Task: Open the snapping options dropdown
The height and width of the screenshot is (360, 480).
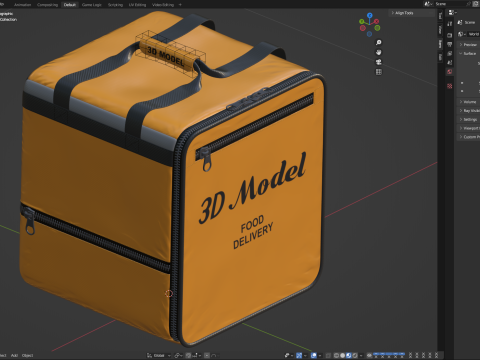Action: pyautogui.click(x=196, y=355)
